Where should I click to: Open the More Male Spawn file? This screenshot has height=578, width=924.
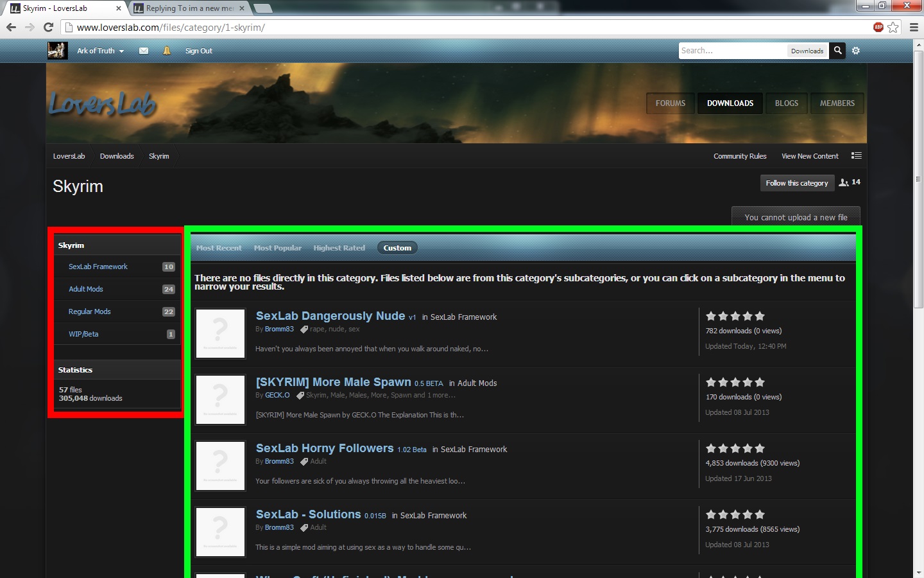point(334,382)
